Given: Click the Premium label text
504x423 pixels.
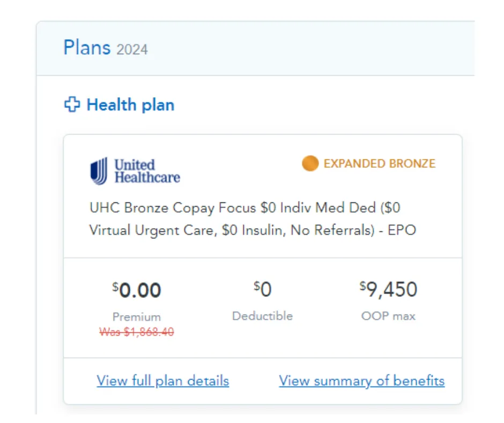Looking at the screenshot, I should coord(136,317).
